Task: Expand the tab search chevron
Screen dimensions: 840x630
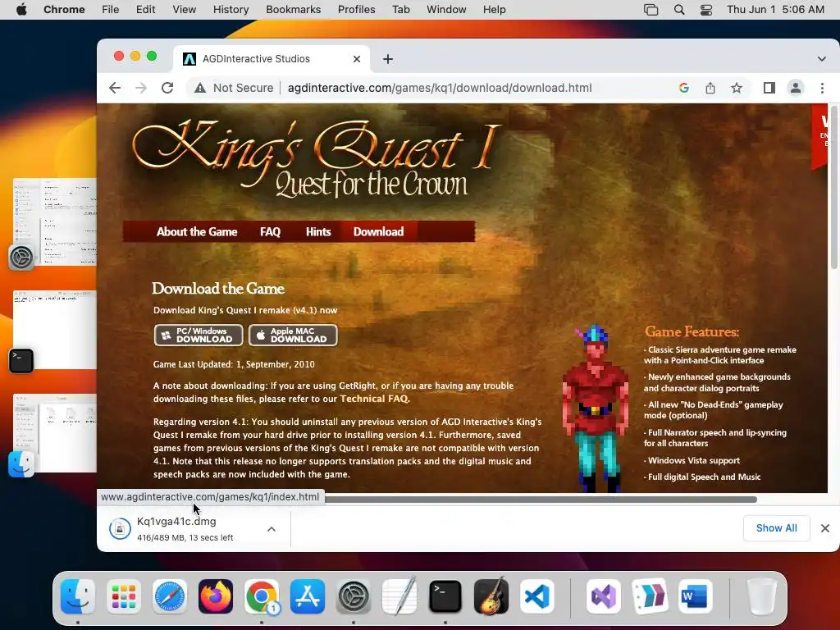Action: tap(821, 59)
